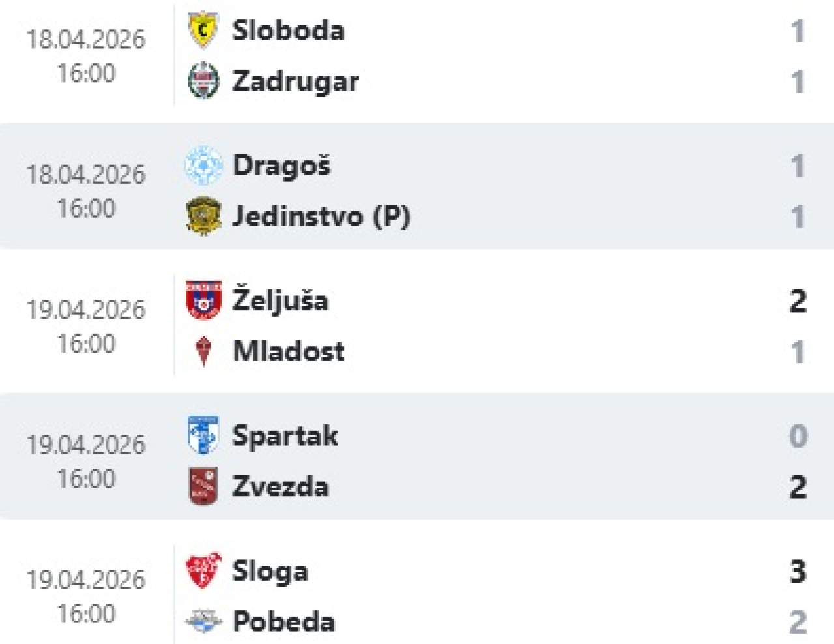
Task: Click Spartak's score of 0
Action: click(798, 436)
